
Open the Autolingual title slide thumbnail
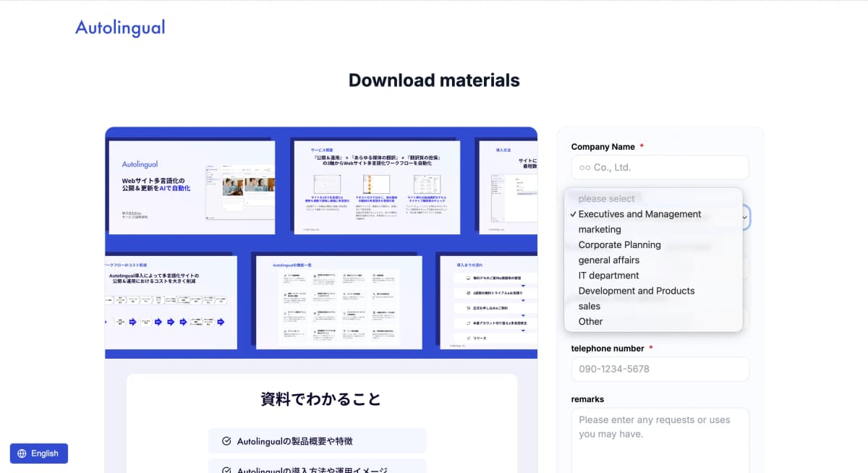[192, 187]
